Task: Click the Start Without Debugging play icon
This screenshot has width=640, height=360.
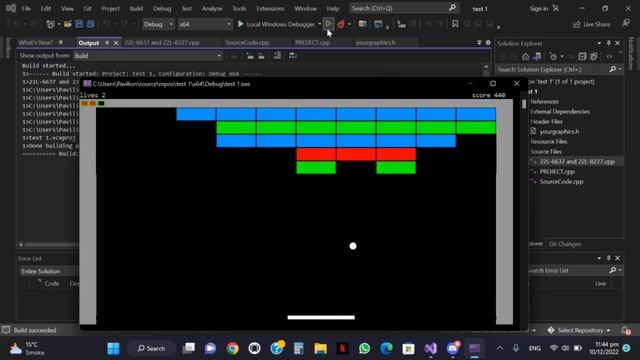Action: [329, 24]
